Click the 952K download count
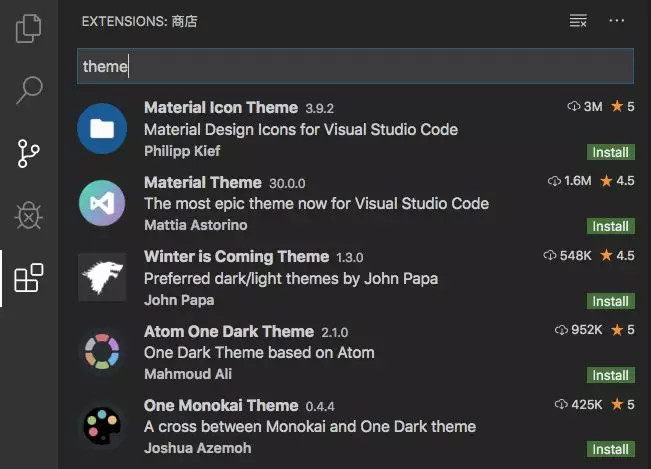651x469 pixels. point(578,330)
